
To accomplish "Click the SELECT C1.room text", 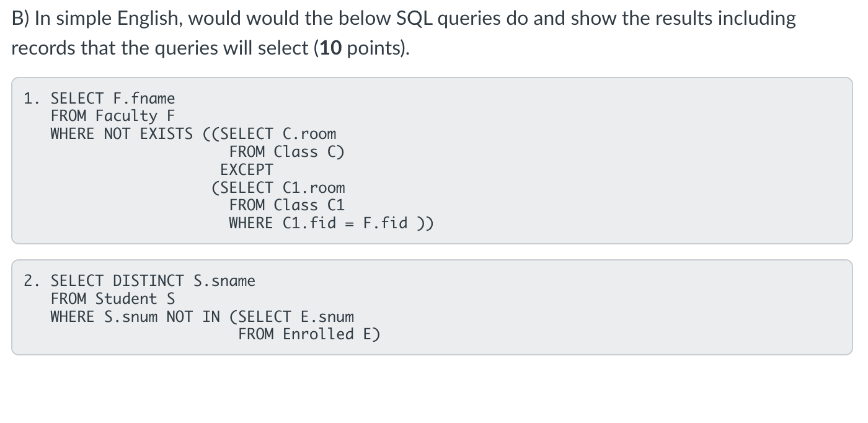I will pos(283,187).
